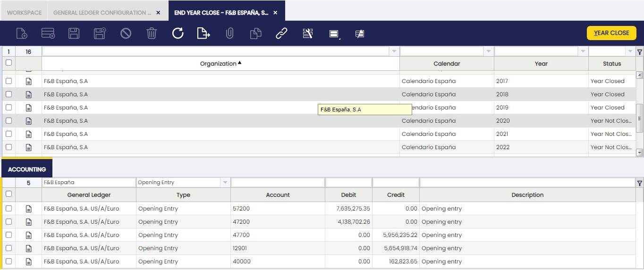Open form view of the 2020 year row
Image resolution: width=644 pixels, height=270 pixels.
point(28,121)
